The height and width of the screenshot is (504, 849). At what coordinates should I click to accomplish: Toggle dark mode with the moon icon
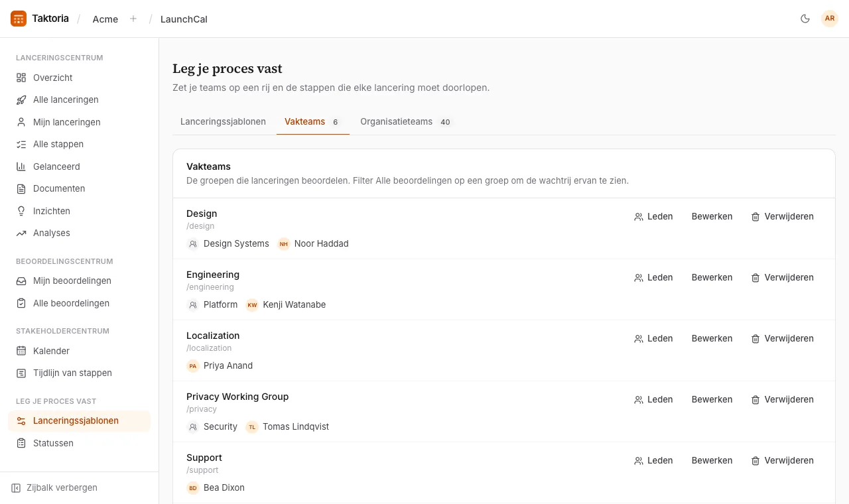pos(805,19)
